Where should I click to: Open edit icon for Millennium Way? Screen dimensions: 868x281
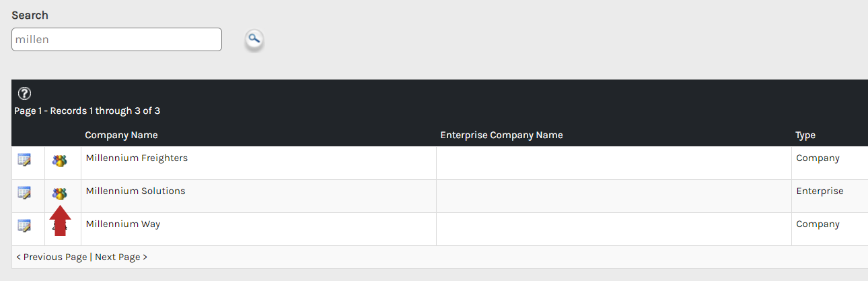click(x=24, y=226)
